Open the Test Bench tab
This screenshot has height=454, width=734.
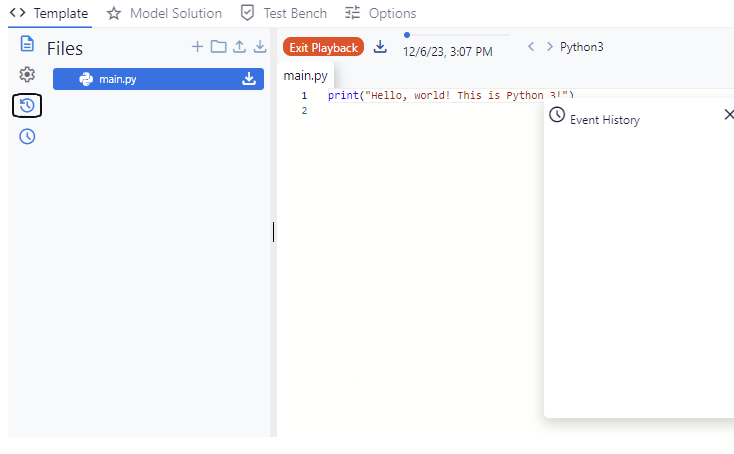coord(281,13)
